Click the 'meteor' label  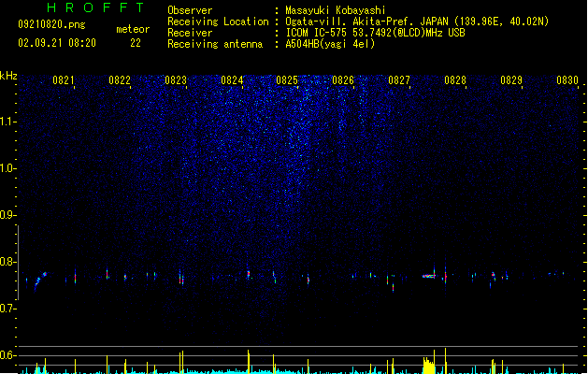click(133, 29)
